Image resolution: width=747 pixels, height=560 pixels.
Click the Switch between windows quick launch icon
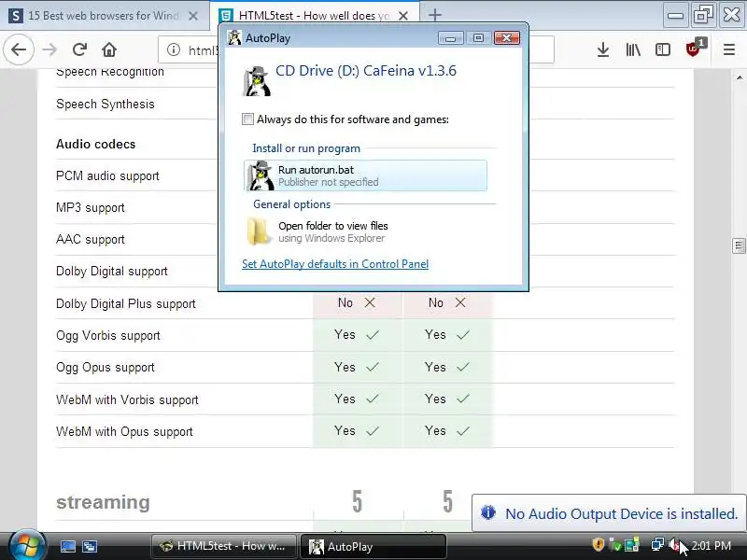(x=90, y=546)
